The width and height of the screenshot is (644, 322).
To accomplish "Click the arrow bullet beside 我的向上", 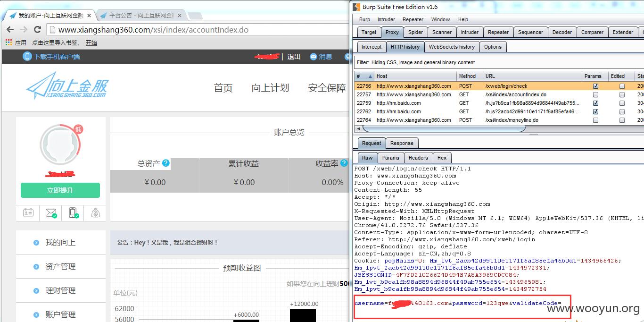I will [x=36, y=243].
